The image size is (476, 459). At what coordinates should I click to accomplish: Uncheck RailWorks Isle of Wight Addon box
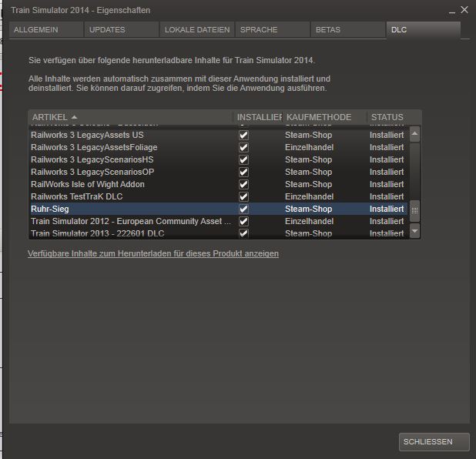pyautogui.click(x=243, y=184)
